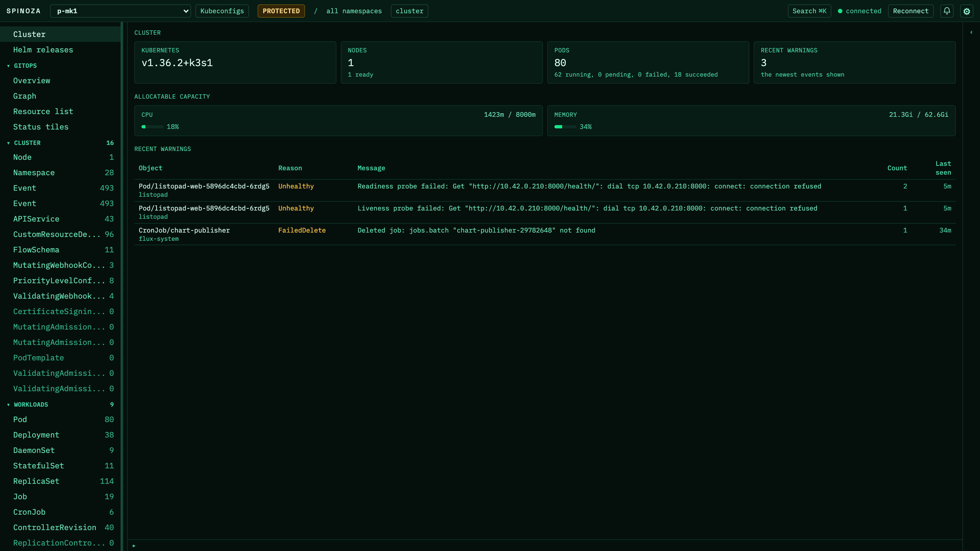Open CronJob/chart-publisher warning row
Image resolution: width=980 pixels, height=551 pixels.
click(545, 234)
